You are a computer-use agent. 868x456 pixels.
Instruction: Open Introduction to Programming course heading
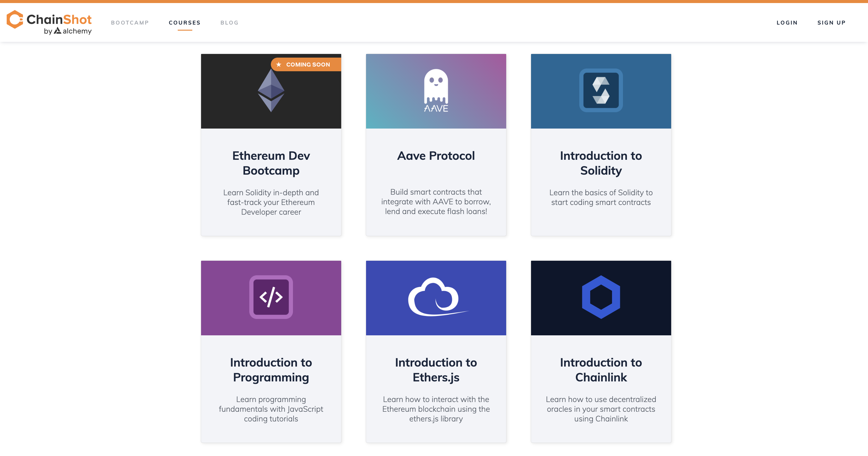pyautogui.click(x=271, y=370)
